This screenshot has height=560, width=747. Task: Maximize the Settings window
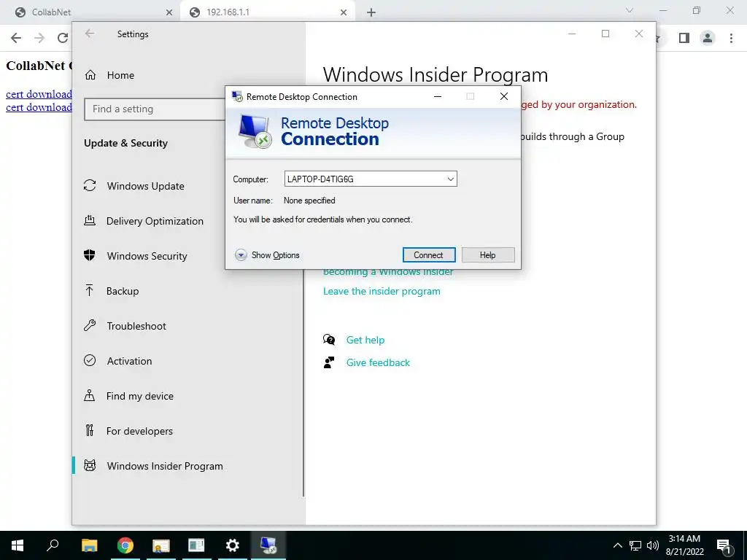[605, 34]
